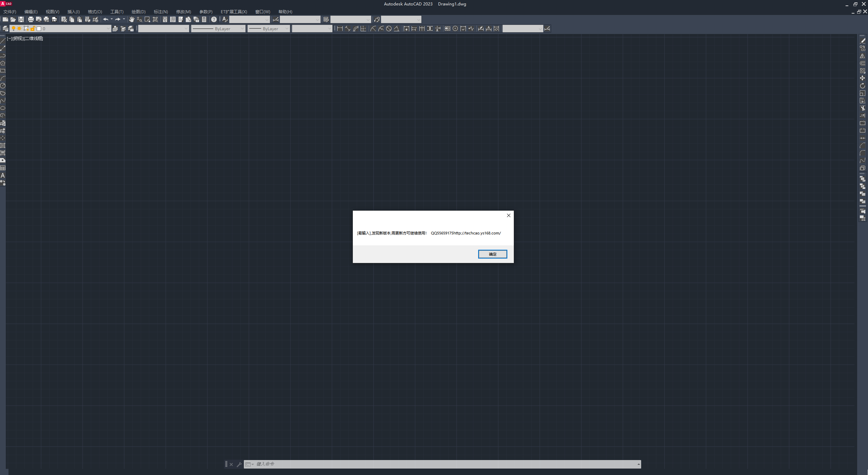Open the Layer Properties Manager icon

[x=5, y=29]
